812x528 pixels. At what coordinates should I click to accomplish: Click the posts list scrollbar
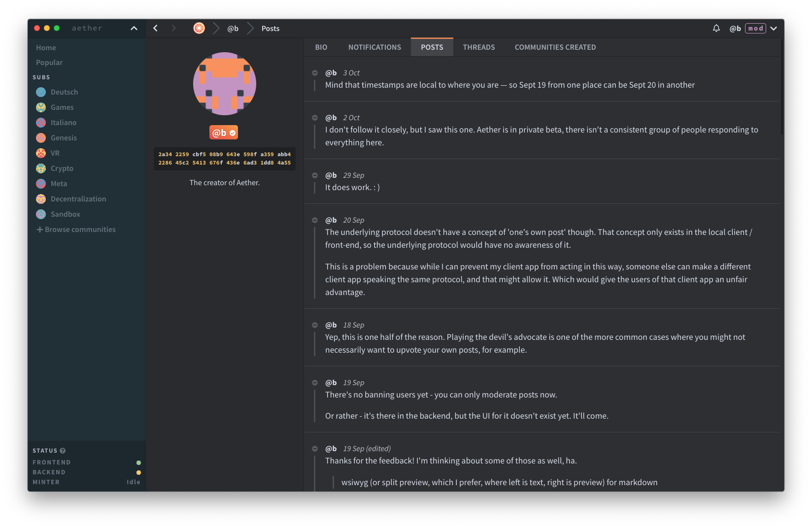tap(782, 87)
